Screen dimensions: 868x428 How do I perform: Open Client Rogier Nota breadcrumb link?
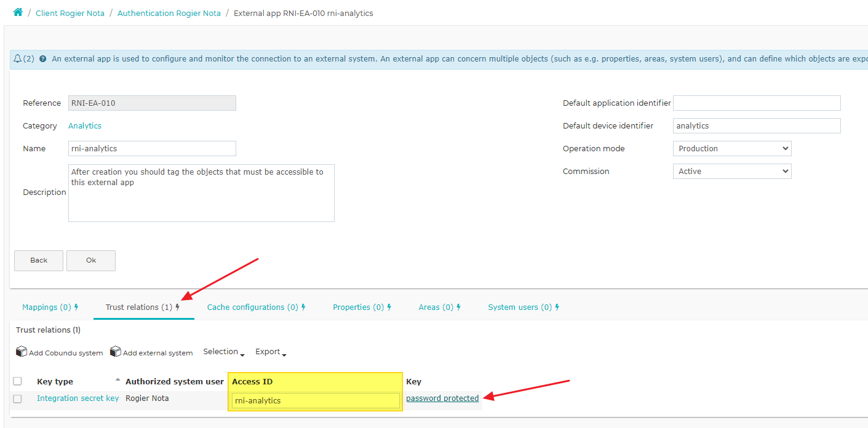point(70,13)
